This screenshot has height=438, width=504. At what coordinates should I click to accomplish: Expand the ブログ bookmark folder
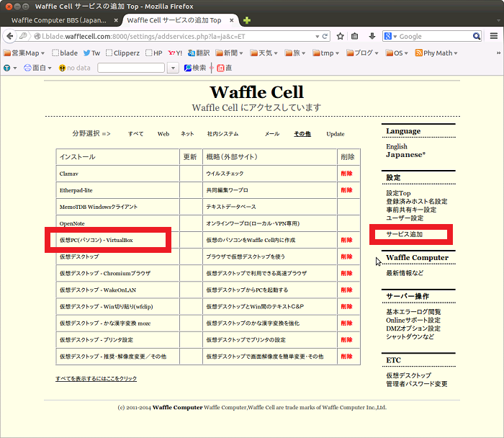362,53
